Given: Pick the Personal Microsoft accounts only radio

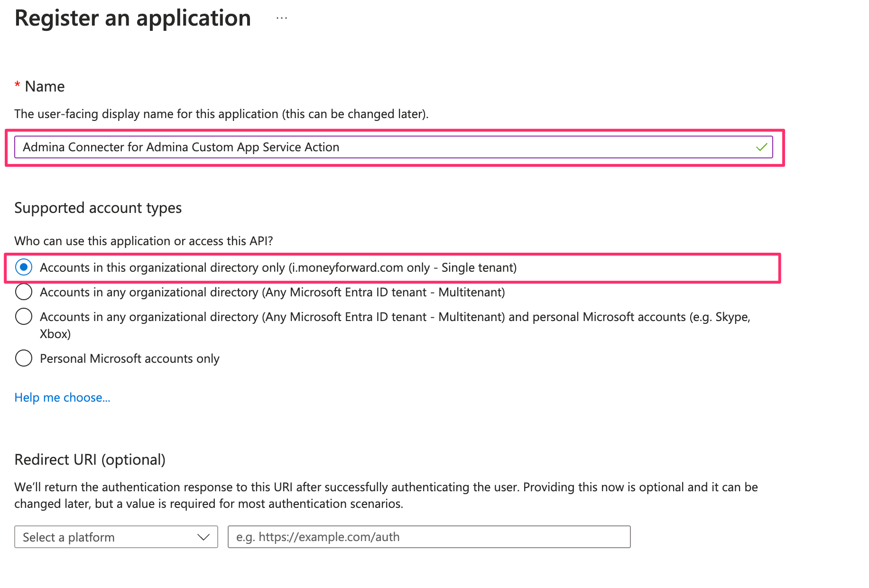Looking at the screenshot, I should click(x=24, y=358).
